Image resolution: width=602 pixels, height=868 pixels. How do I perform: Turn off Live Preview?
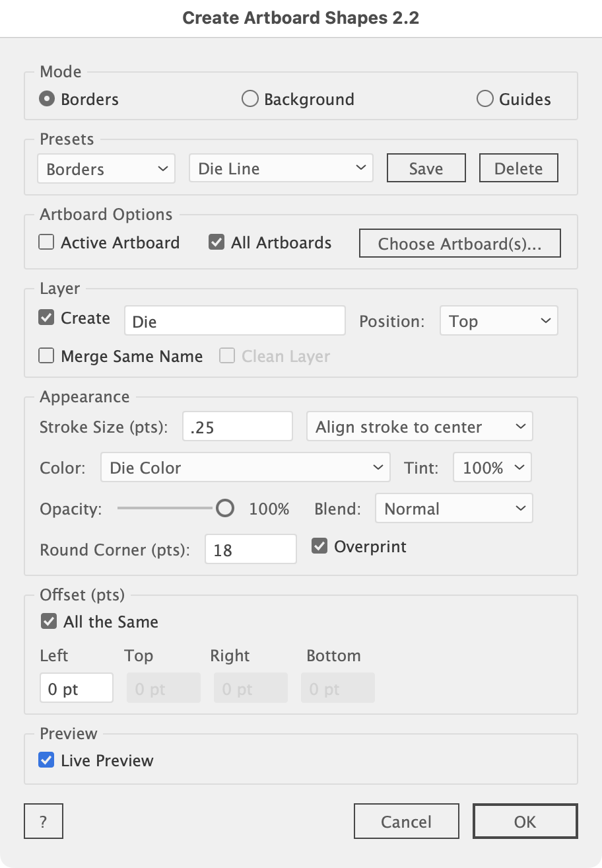click(x=47, y=760)
